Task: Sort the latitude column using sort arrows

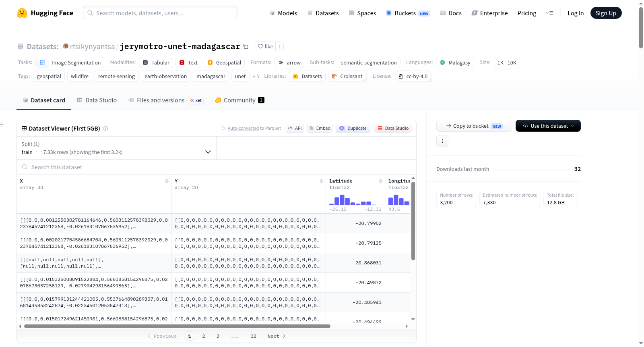Action: point(380,181)
